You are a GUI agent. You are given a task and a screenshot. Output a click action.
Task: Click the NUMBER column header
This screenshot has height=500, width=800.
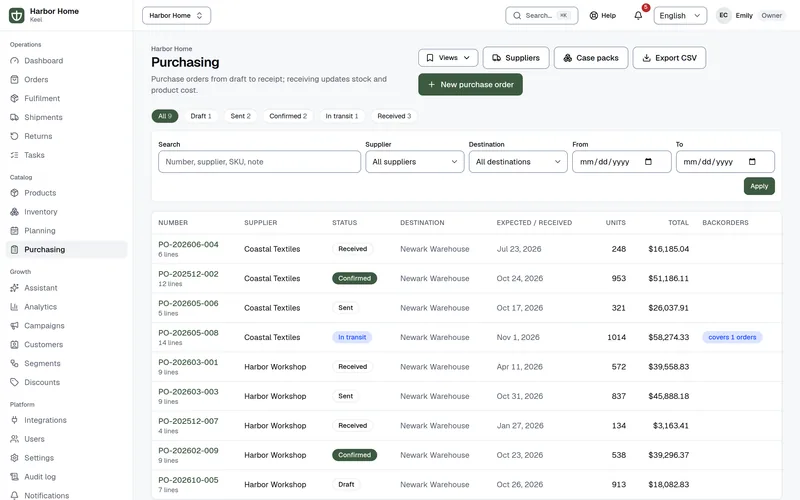[x=173, y=223]
